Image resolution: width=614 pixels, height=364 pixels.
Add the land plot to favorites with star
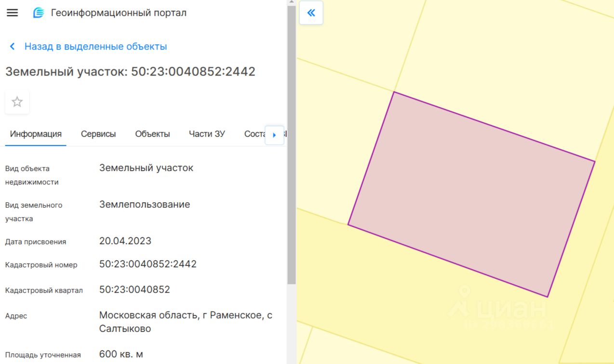point(17,102)
